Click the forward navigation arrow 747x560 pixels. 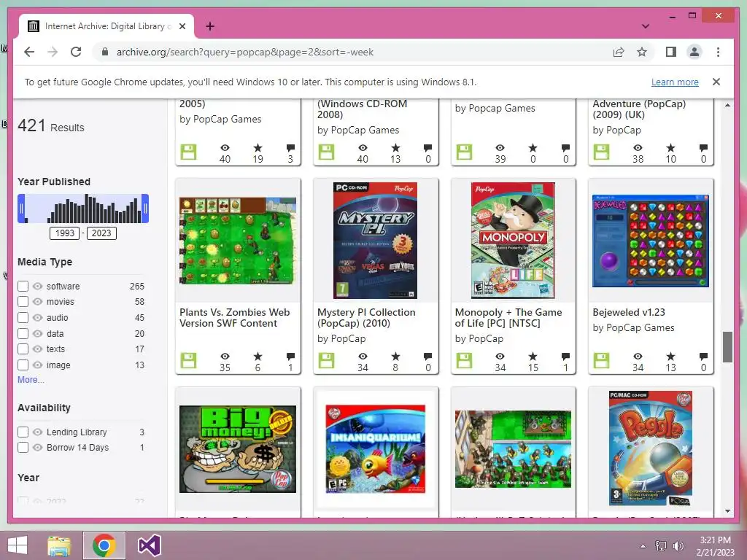53,52
